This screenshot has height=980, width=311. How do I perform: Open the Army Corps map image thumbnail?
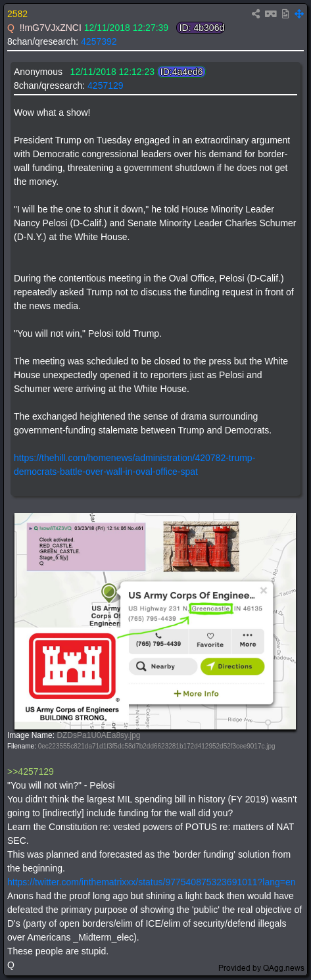[x=155, y=621]
